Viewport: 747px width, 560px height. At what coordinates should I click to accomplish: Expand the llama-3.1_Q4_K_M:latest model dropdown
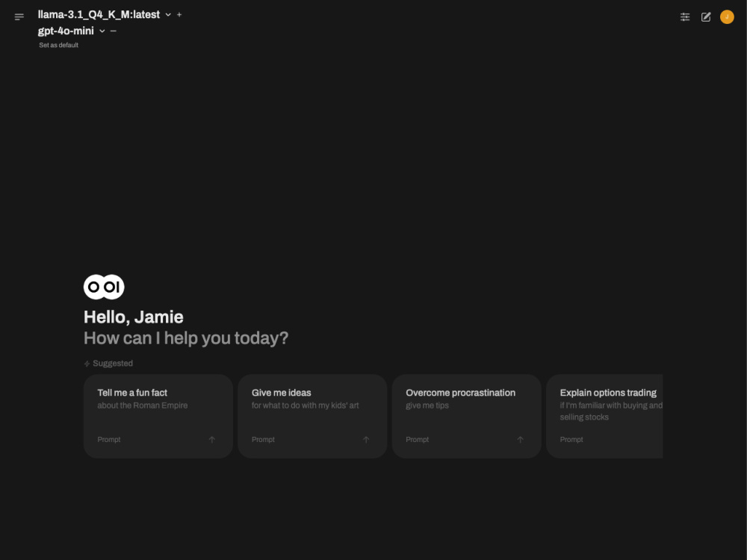tap(168, 15)
